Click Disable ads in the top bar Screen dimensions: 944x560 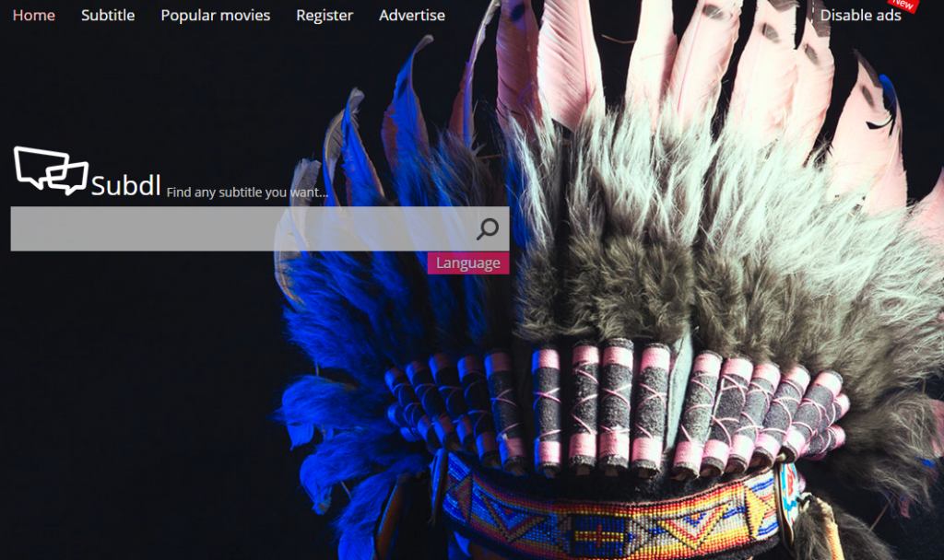[860, 15]
